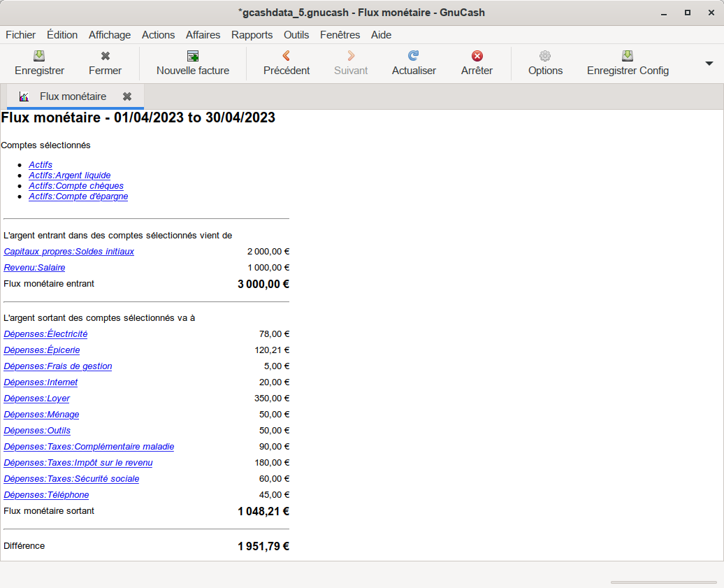724x588 pixels.
Task: Create a new invoice with Nouvelle facture
Action: click(x=193, y=57)
